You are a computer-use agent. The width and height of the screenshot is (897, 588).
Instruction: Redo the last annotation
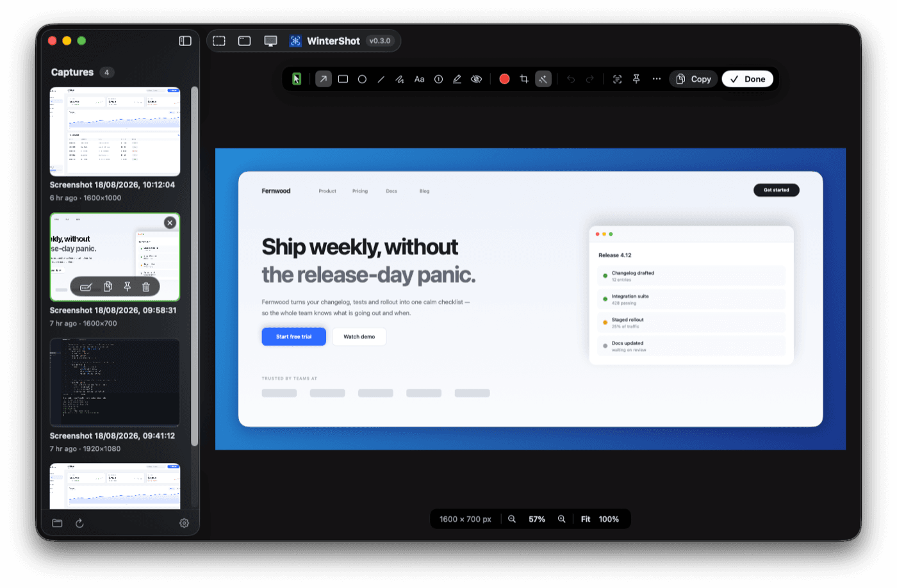[x=590, y=79]
